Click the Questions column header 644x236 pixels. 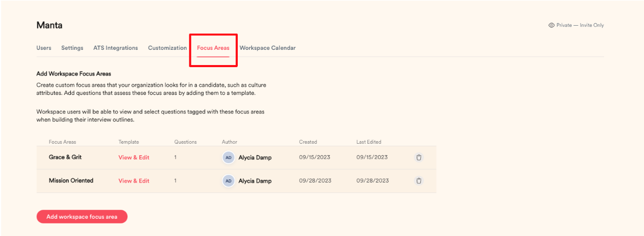(185, 142)
